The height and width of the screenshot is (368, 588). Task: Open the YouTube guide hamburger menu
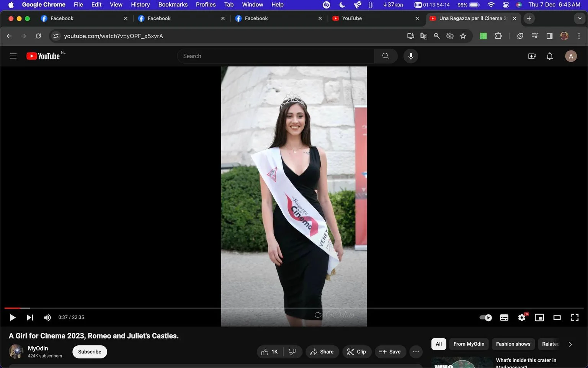tap(13, 56)
